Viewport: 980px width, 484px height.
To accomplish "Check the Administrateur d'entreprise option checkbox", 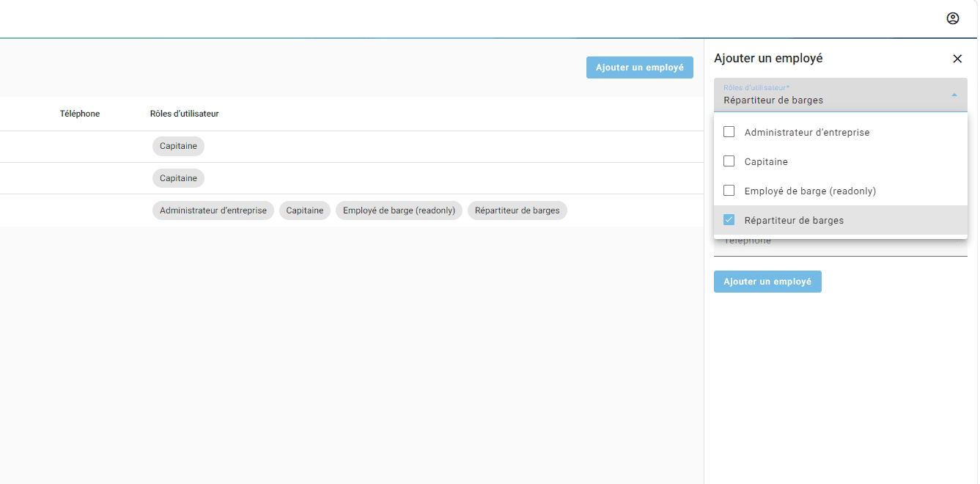I will tap(729, 132).
